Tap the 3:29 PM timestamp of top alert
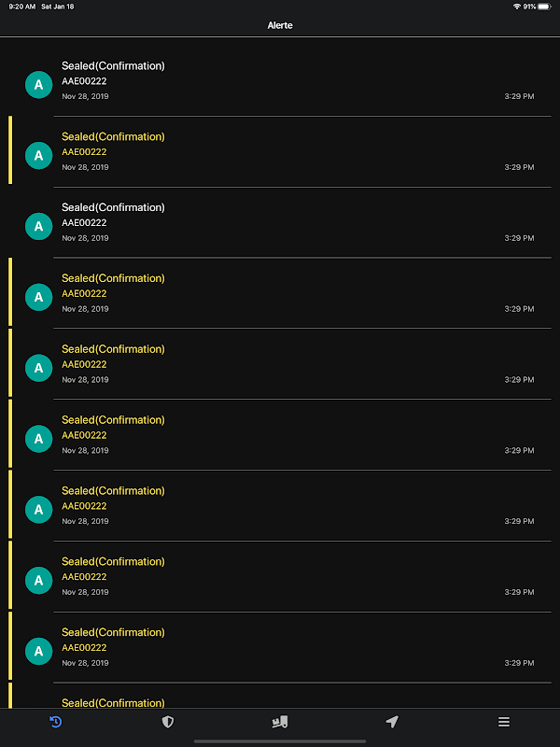560x747 pixels. pos(519,96)
